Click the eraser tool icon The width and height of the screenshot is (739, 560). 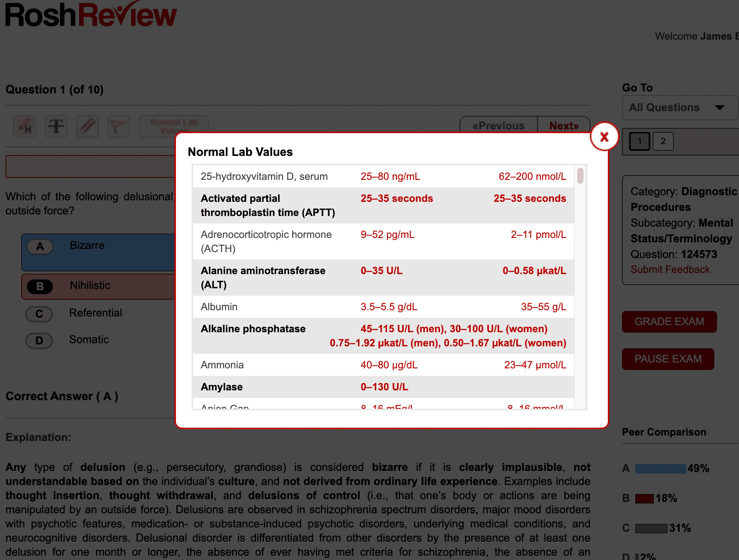click(88, 126)
